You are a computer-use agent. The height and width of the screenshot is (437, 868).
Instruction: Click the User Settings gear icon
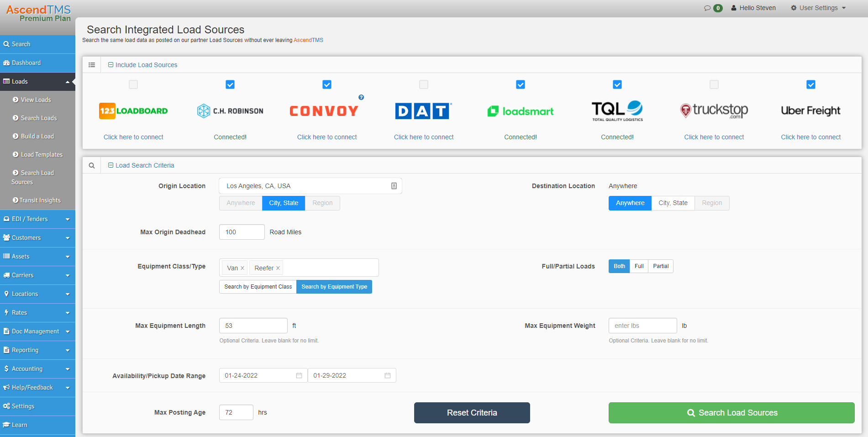pos(794,8)
